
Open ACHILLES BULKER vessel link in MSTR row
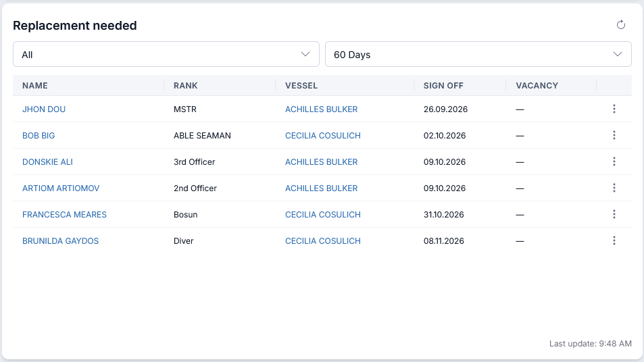(321, 109)
